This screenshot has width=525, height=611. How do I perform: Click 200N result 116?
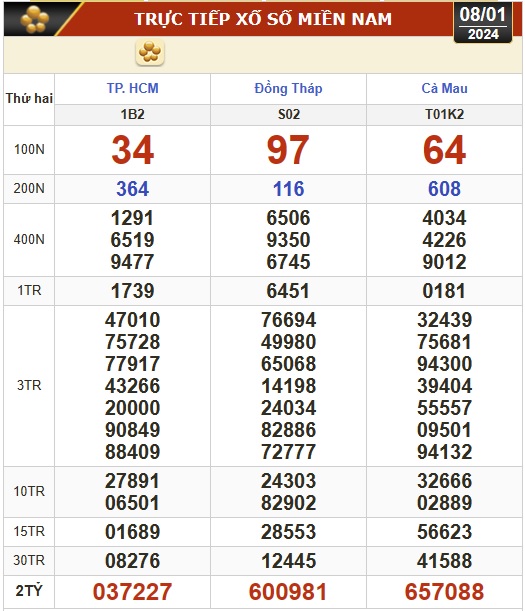pos(288,189)
